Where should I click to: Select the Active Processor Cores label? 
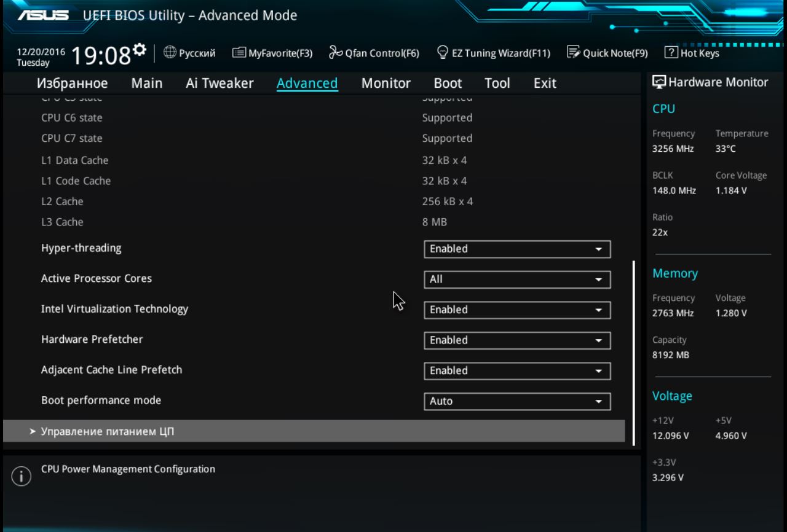click(97, 278)
